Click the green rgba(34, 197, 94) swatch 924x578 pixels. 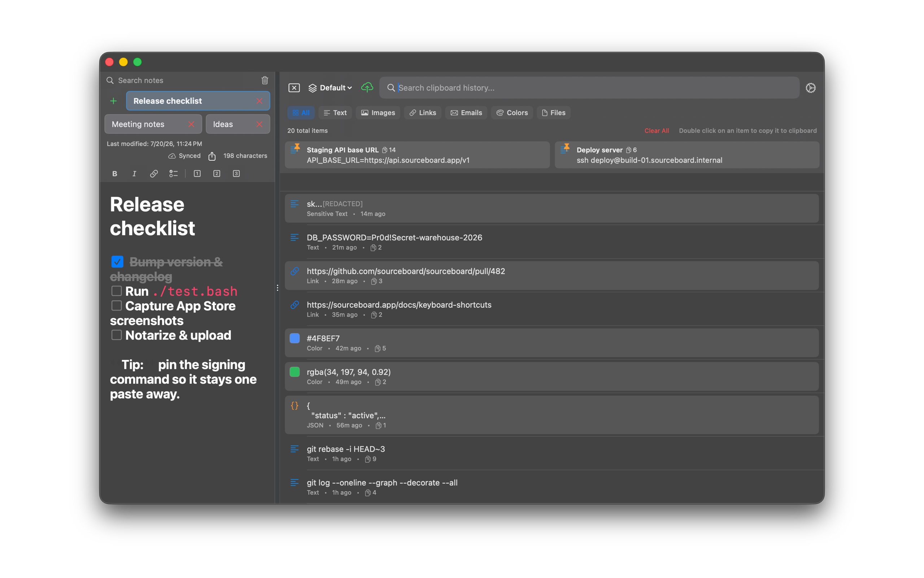pyautogui.click(x=295, y=372)
